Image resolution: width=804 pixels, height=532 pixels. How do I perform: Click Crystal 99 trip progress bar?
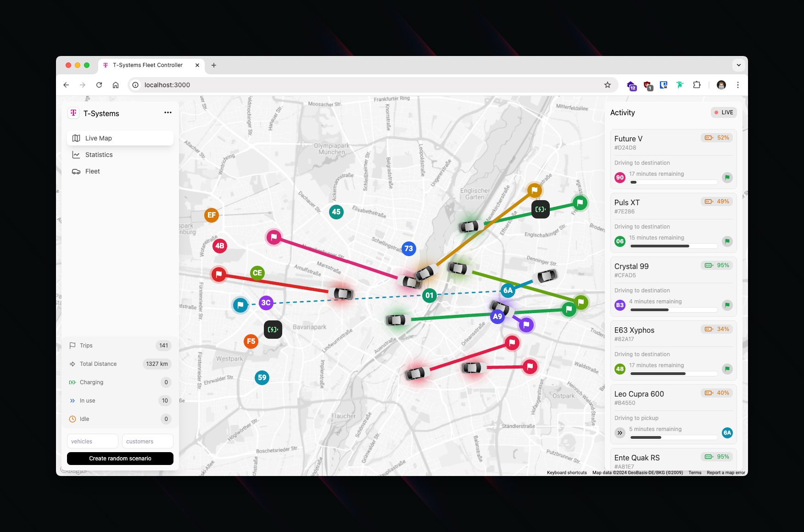tap(674, 310)
